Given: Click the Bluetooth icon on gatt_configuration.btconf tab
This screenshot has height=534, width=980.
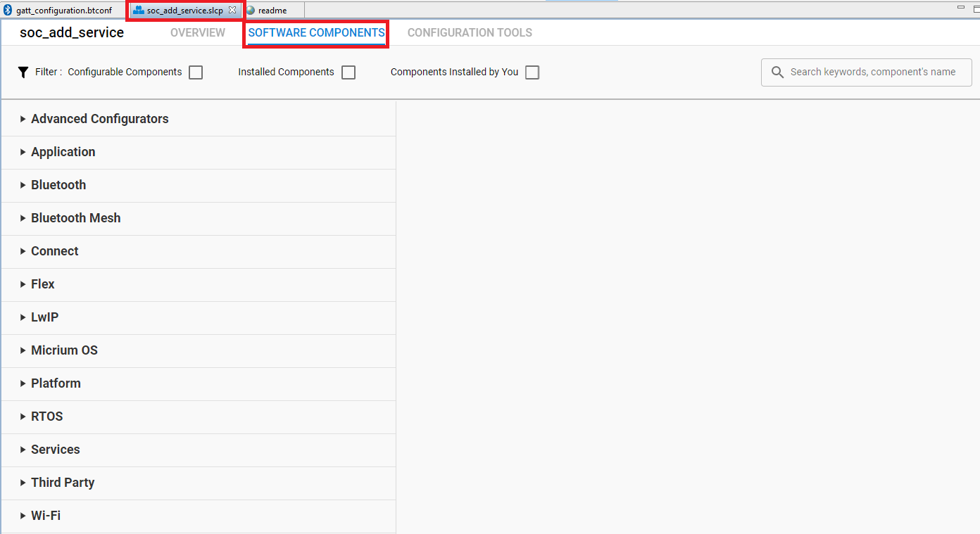Looking at the screenshot, I should 8,11.
